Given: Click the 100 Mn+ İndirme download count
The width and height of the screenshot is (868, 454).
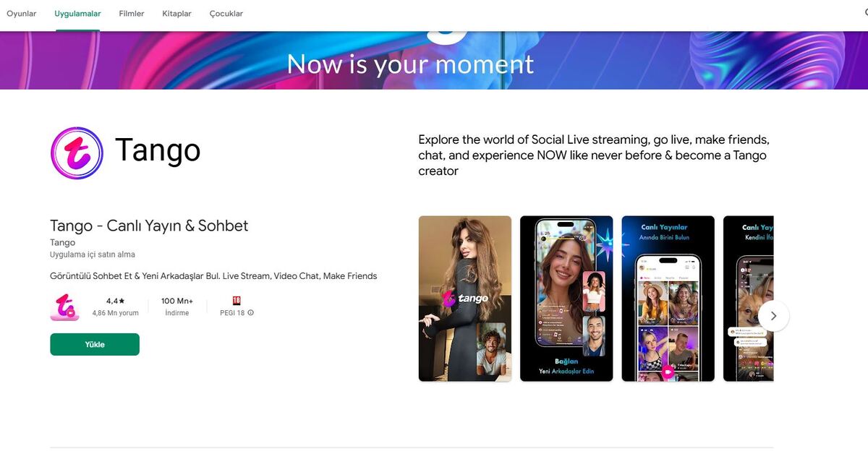Looking at the screenshot, I should 177,307.
